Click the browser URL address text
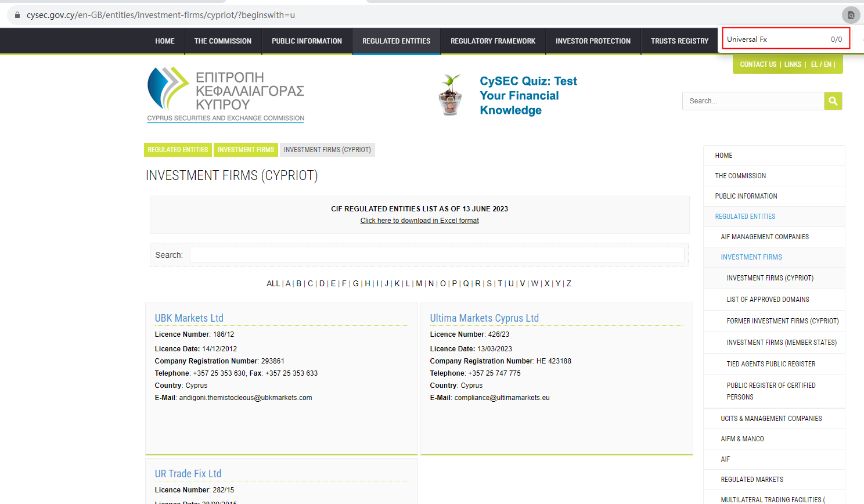The height and width of the screenshot is (504, 864). click(x=161, y=15)
